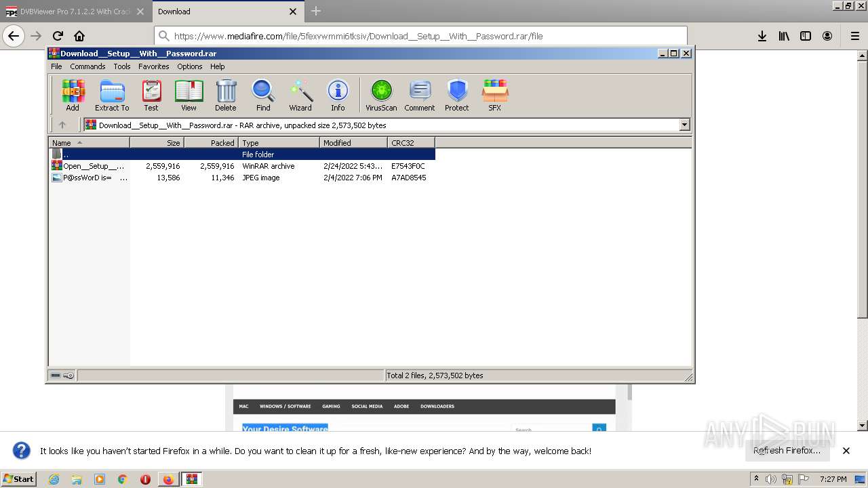Select the P@ssWorD is= JPEG file
Viewport: 868px width, 488px height.
[x=242, y=178]
